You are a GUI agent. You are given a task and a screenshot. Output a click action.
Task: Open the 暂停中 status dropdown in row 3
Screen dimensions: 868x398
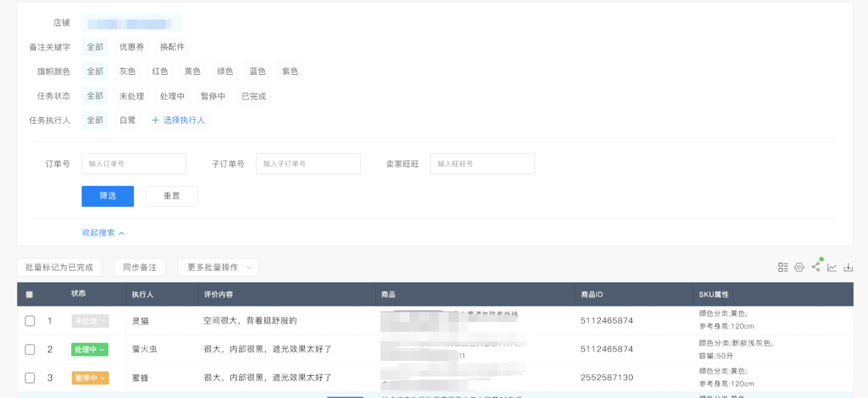click(90, 378)
